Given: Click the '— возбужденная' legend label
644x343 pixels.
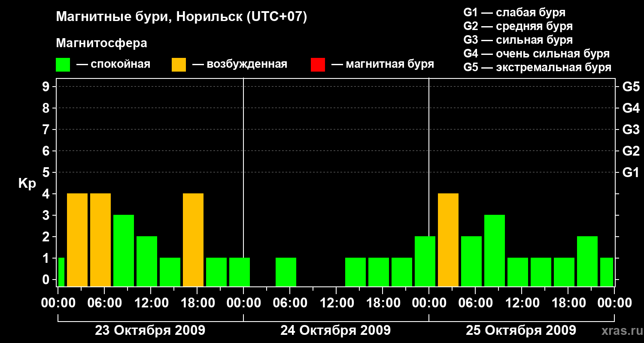Looking at the screenshot, I should click(x=240, y=65).
